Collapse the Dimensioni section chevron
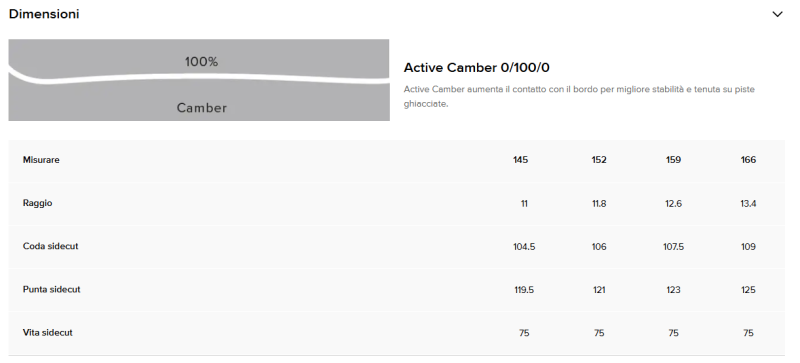This screenshot has width=800, height=363. coord(777,14)
